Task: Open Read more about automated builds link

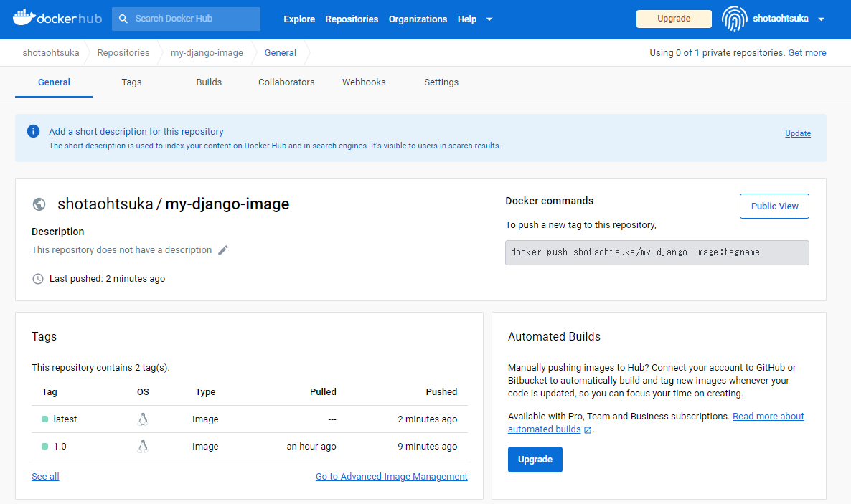Action: (656, 422)
